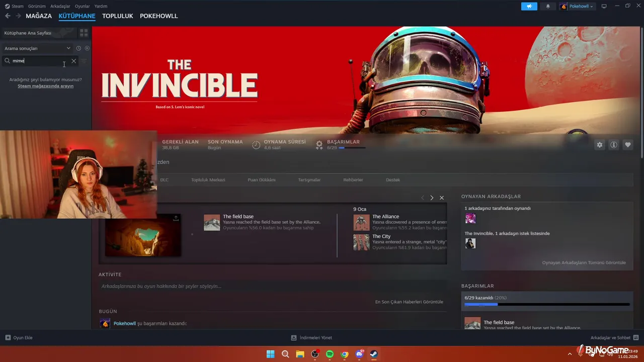The image size is (644, 362).
Task: Go to the KÜTÜPHANE tab
Action: tap(77, 16)
